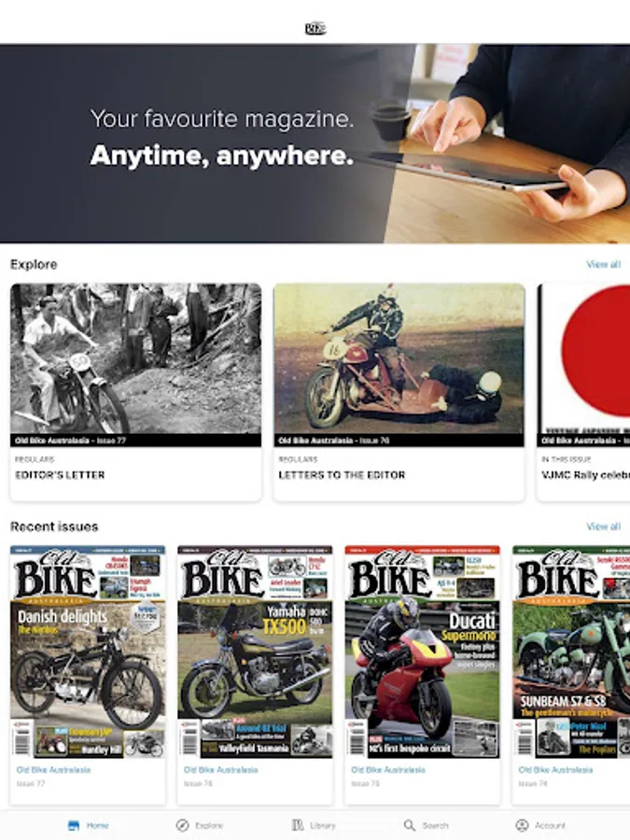The height and width of the screenshot is (840, 630).
Task: Open Issue 76 Yamaha TX500 cover
Action: [255, 652]
